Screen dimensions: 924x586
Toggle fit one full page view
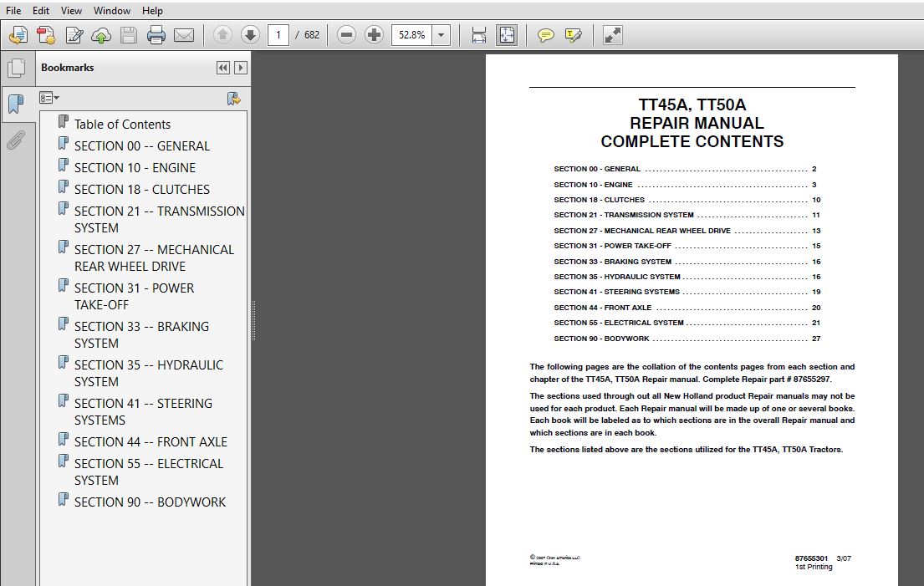click(507, 35)
